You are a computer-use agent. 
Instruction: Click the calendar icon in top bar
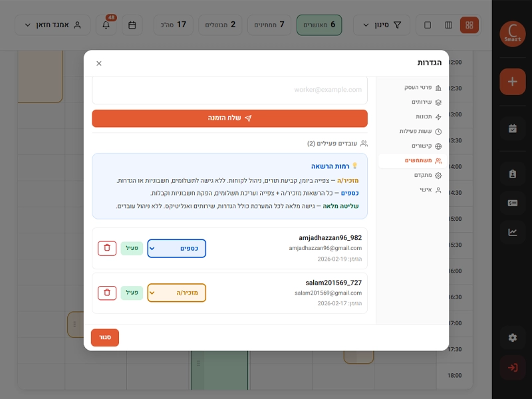tap(132, 25)
